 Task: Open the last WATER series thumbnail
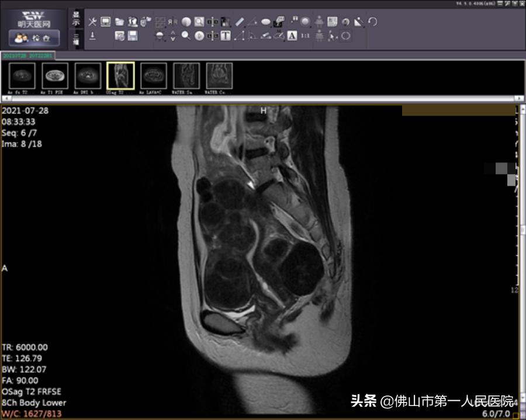[219, 76]
